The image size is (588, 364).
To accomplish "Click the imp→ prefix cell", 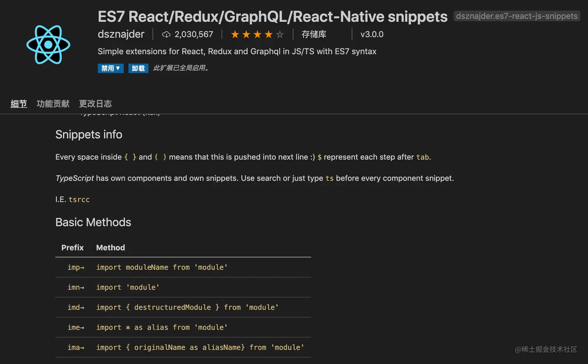I will (x=76, y=268).
